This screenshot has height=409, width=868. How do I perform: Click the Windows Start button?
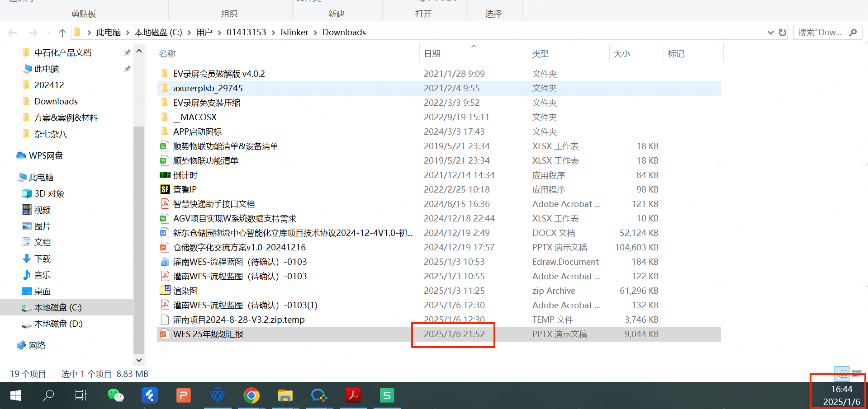(x=16, y=396)
